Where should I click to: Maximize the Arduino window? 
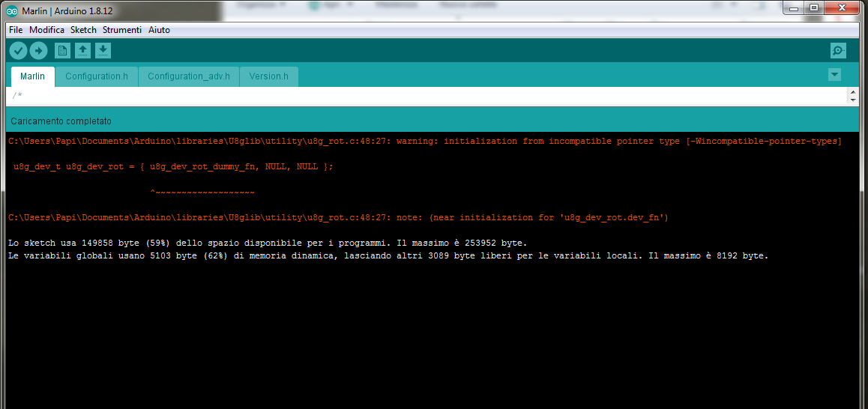(x=813, y=7)
